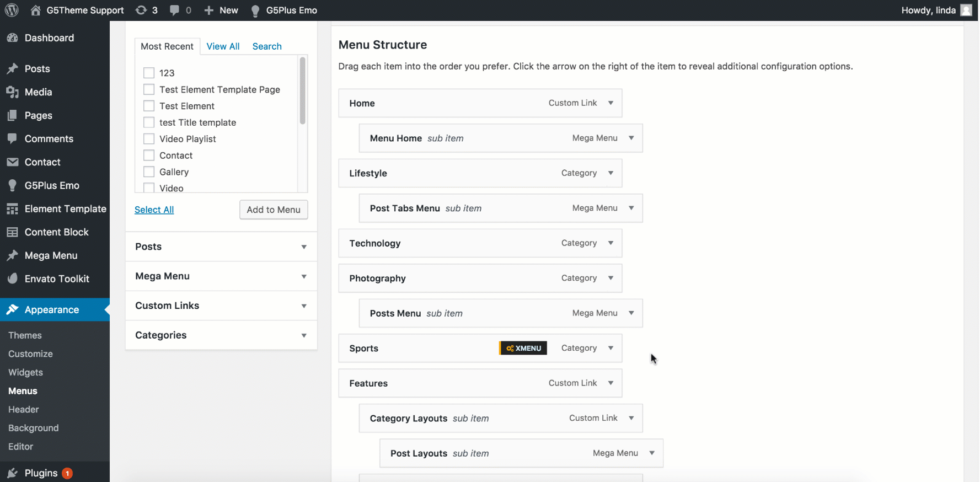
Task: Expand Posts Menu sub item arrow
Action: pos(631,313)
